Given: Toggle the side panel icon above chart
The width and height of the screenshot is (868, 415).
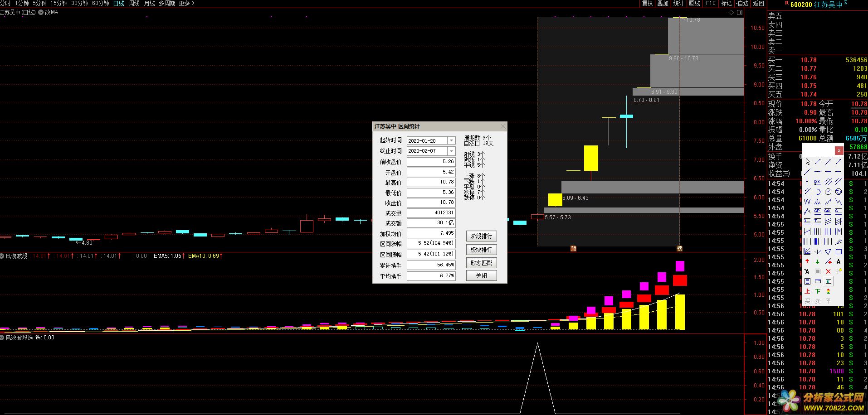Looking at the screenshot, I should [x=740, y=13].
